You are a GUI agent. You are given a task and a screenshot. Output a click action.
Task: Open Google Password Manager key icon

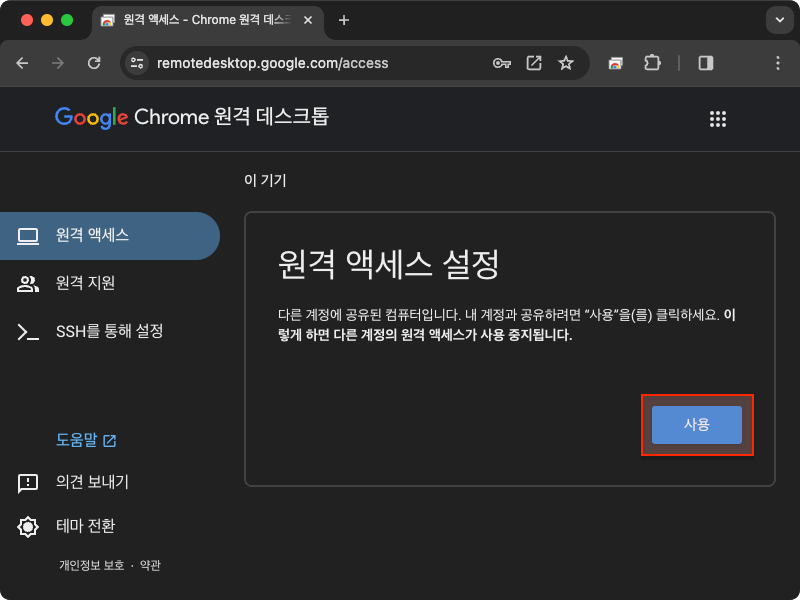(499, 62)
